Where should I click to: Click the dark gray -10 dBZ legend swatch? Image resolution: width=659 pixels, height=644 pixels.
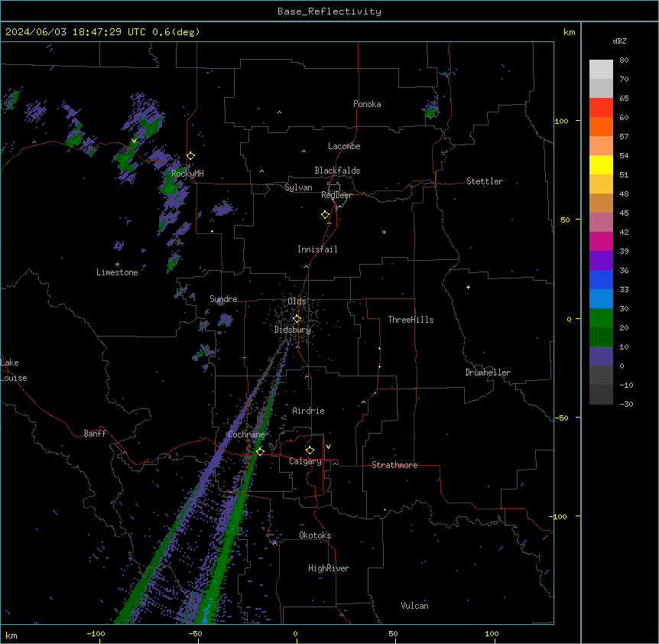tap(601, 395)
